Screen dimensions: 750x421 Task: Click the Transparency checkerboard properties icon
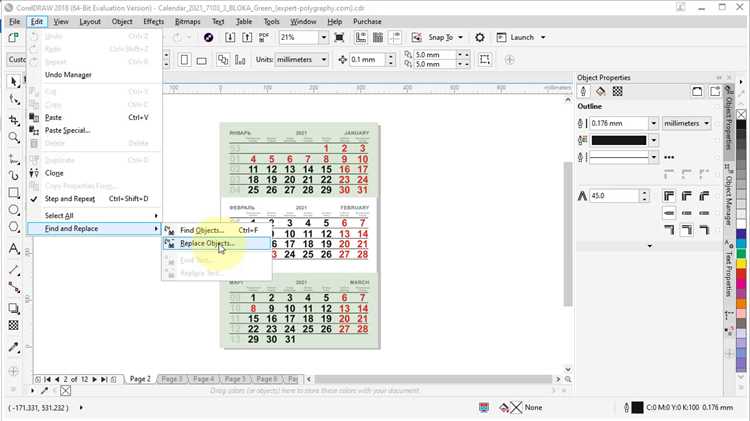coord(618,91)
